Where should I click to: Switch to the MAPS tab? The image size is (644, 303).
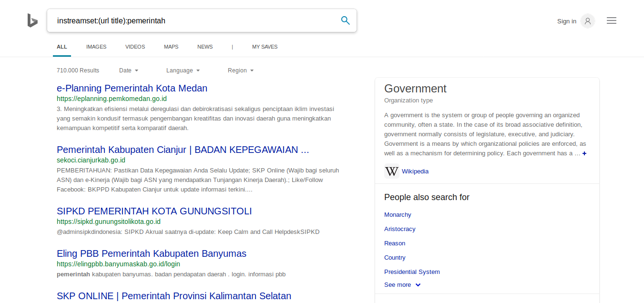pos(171,47)
